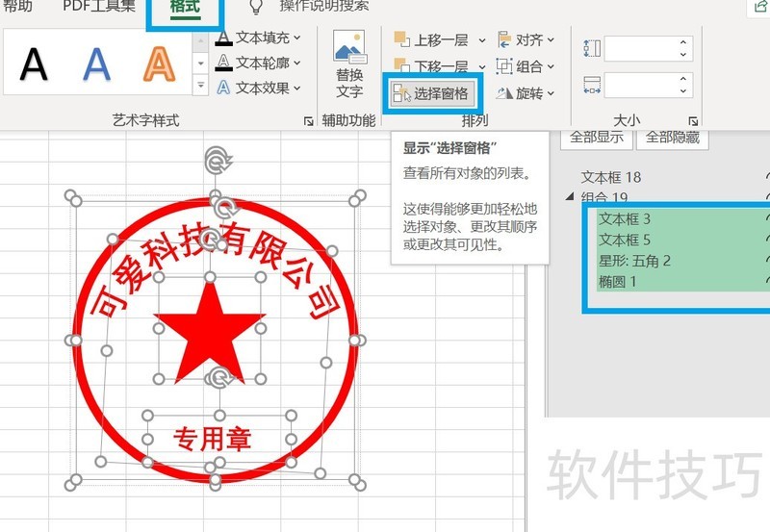Open the 下移一层 dropdown arrow
770x532 pixels.
[482, 66]
